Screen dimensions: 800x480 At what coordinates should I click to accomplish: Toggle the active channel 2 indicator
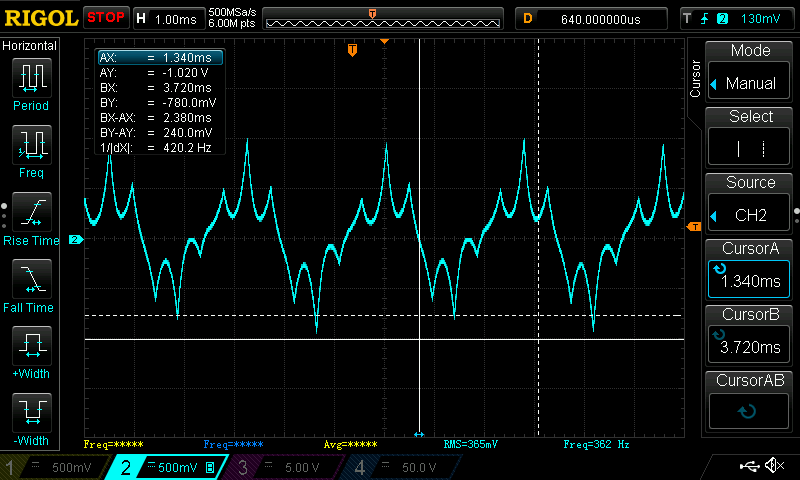pyautogui.click(x=164, y=467)
